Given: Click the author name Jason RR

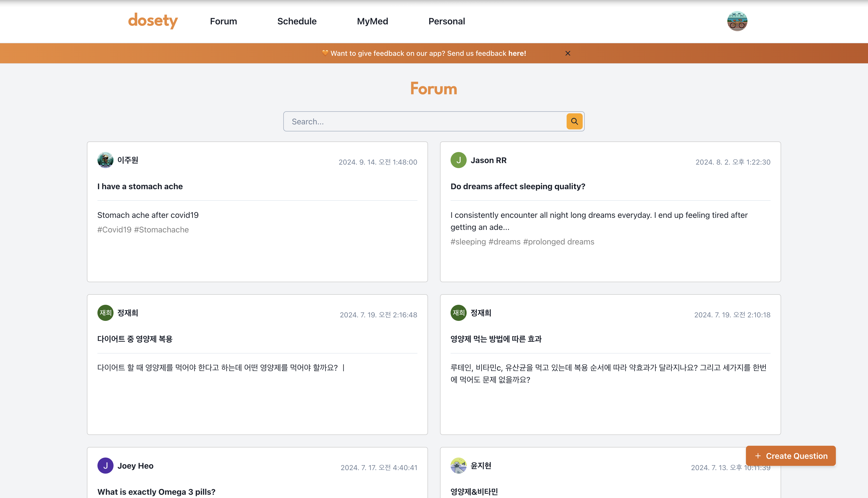Looking at the screenshot, I should click(488, 160).
